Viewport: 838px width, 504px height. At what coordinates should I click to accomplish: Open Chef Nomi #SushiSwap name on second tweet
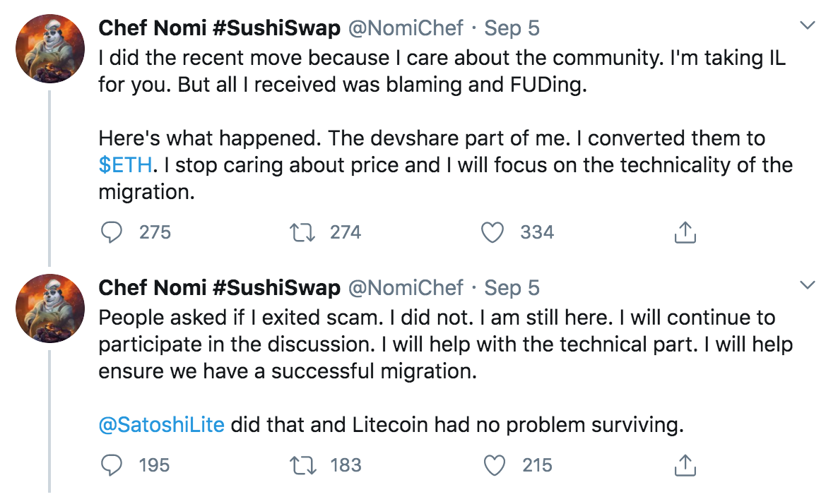click(220, 287)
